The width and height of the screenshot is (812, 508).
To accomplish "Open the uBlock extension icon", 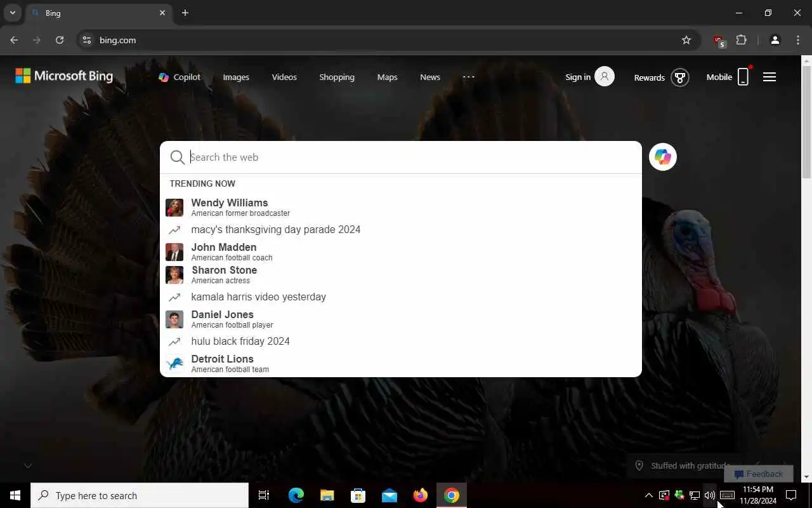I will tap(719, 40).
